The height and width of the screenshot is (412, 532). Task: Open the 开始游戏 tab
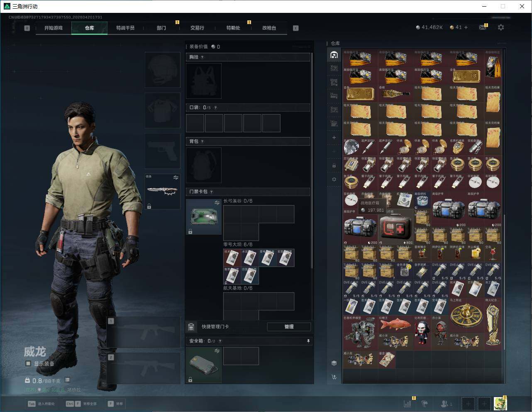pyautogui.click(x=54, y=28)
